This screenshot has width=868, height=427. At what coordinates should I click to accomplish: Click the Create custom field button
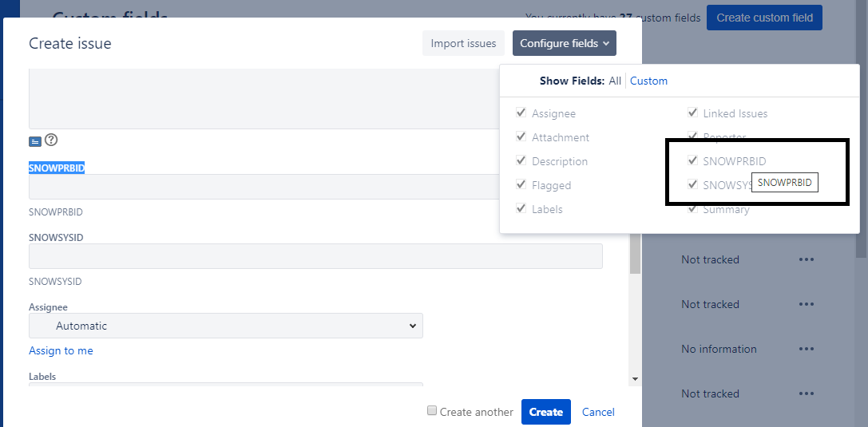[764, 18]
